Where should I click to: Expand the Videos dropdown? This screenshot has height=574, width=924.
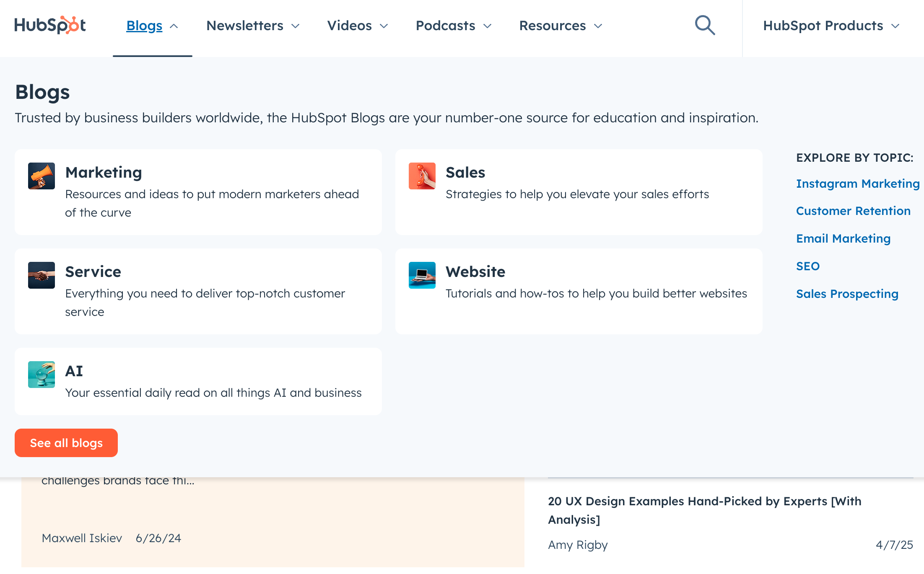pyautogui.click(x=357, y=26)
